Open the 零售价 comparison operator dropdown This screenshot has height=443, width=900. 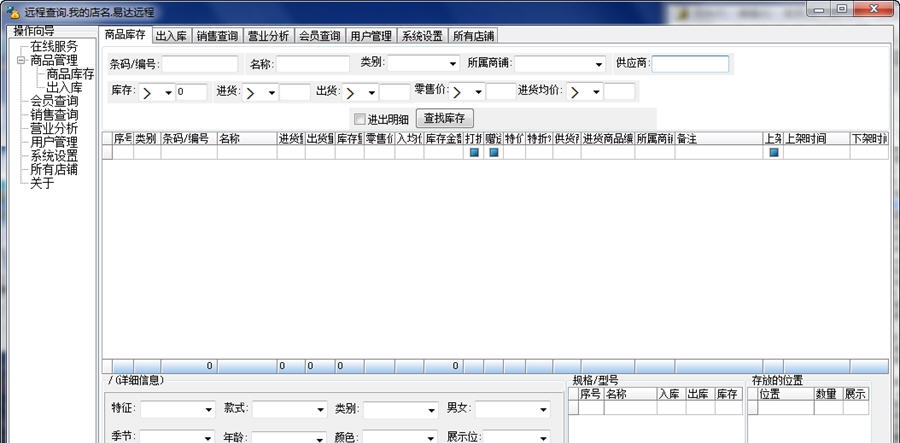coord(479,92)
